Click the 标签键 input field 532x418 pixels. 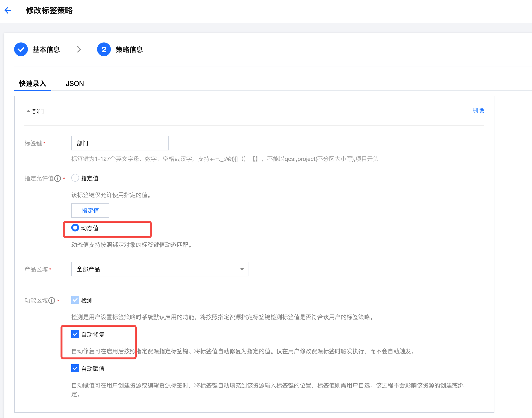120,143
